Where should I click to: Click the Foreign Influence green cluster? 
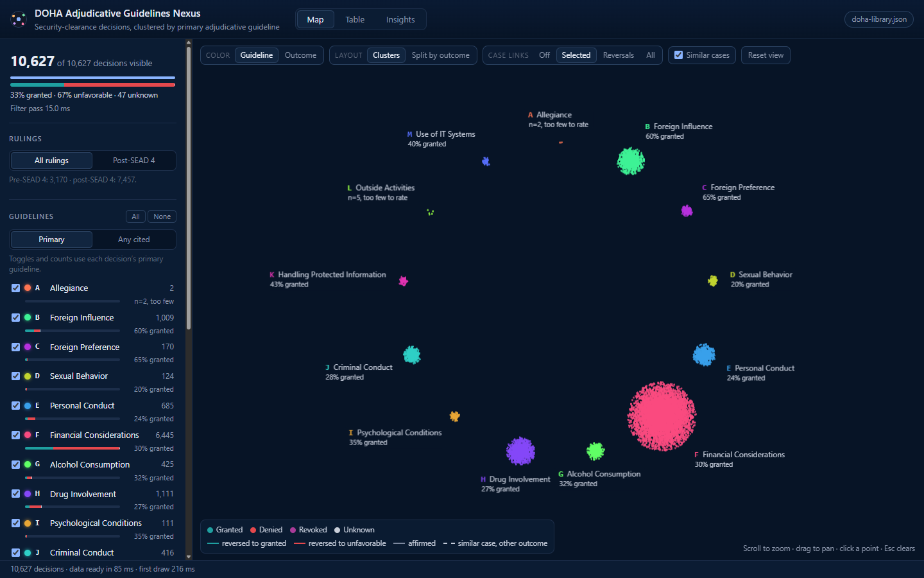pos(631,161)
